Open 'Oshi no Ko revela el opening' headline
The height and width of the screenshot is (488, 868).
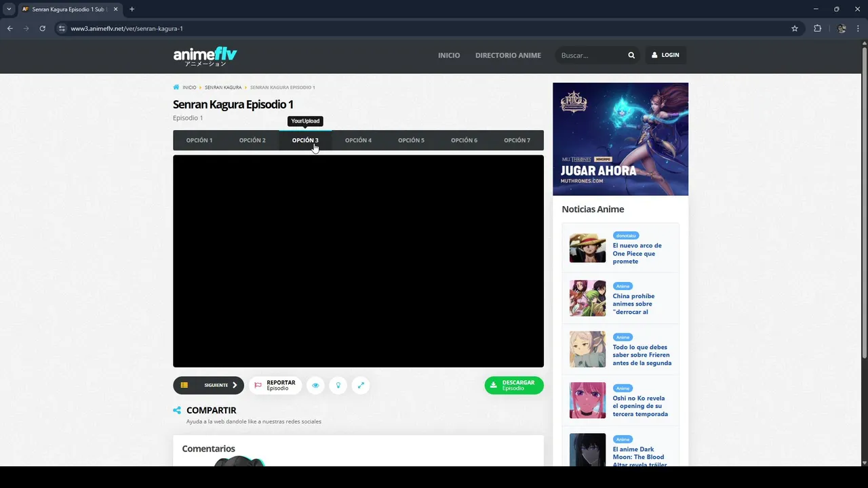640,406
